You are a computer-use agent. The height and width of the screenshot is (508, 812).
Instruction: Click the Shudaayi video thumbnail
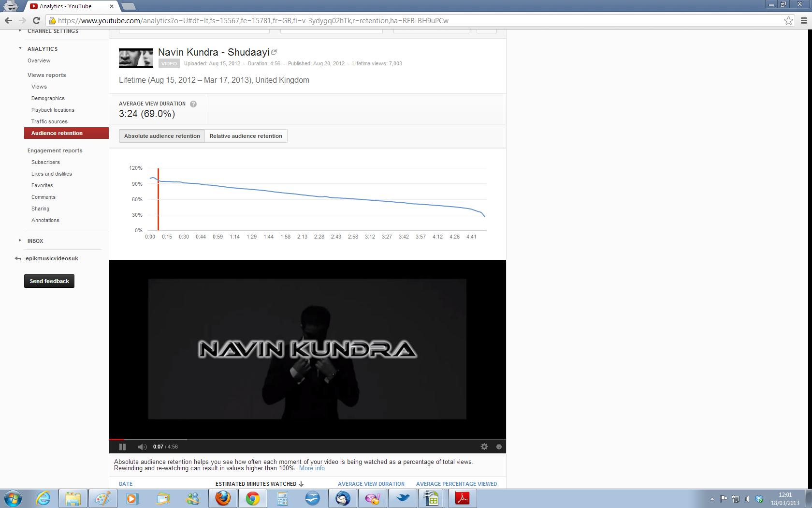point(136,58)
